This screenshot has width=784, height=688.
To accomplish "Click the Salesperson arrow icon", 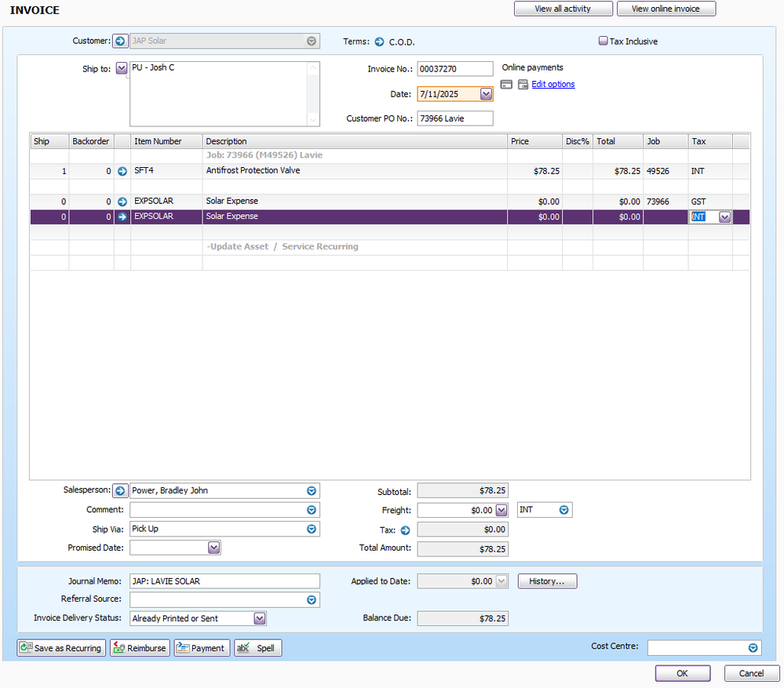I will 120,490.
